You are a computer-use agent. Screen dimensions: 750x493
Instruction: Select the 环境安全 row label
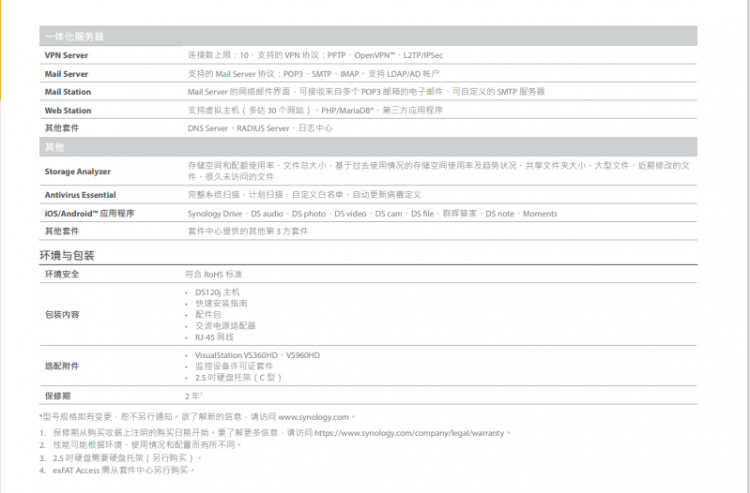coord(62,273)
